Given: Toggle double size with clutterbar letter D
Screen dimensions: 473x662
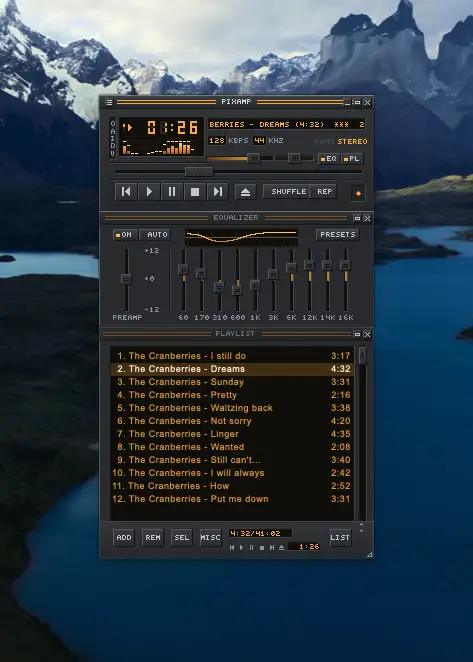Looking at the screenshot, I should (x=112, y=146).
